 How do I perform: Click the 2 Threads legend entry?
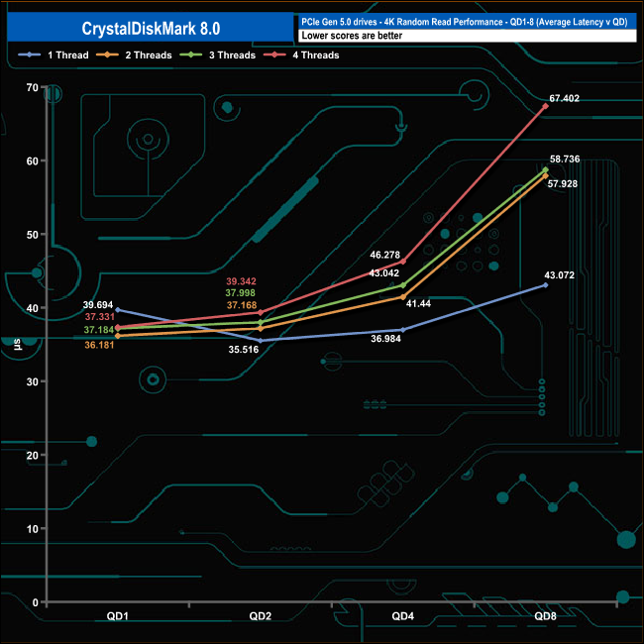click(134, 55)
